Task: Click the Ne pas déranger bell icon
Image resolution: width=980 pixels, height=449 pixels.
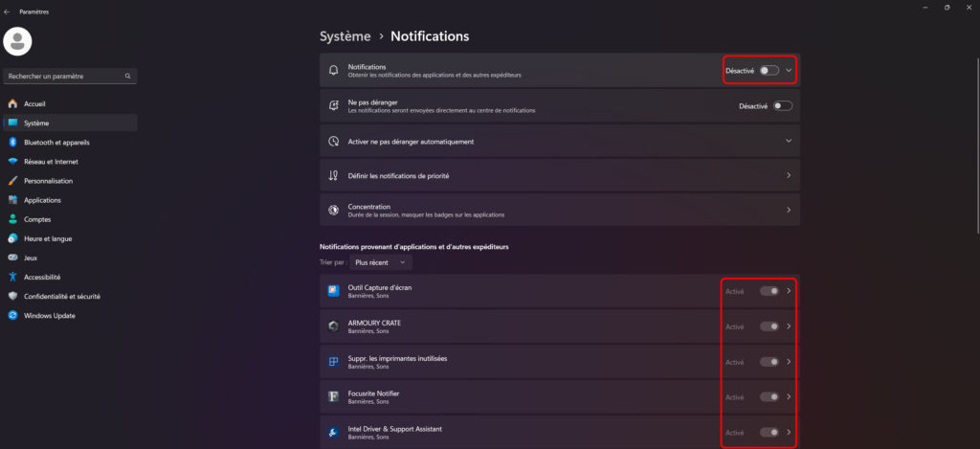Action: pyautogui.click(x=334, y=105)
